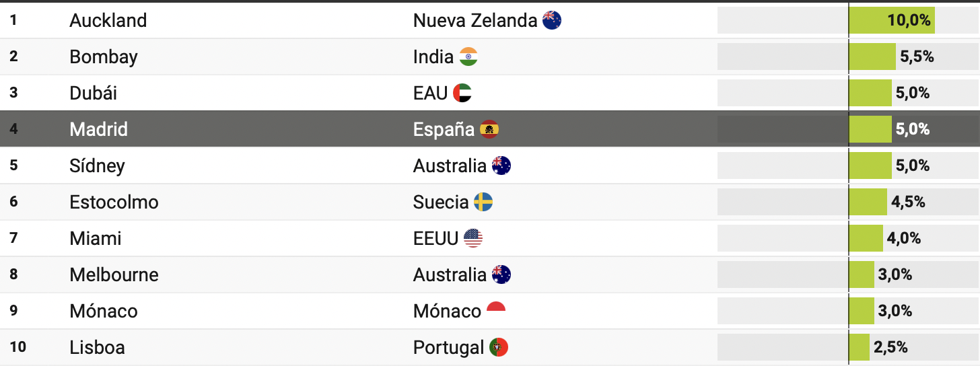Click the India flag icon

click(x=468, y=57)
